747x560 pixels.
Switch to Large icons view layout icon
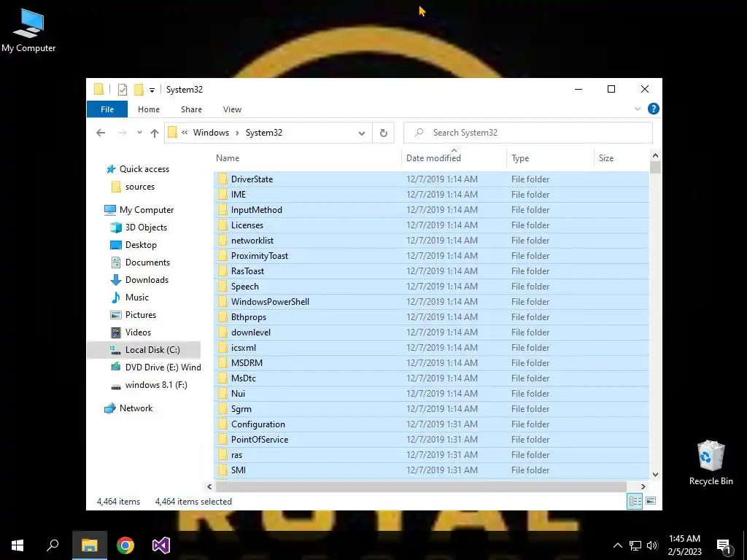pos(651,501)
